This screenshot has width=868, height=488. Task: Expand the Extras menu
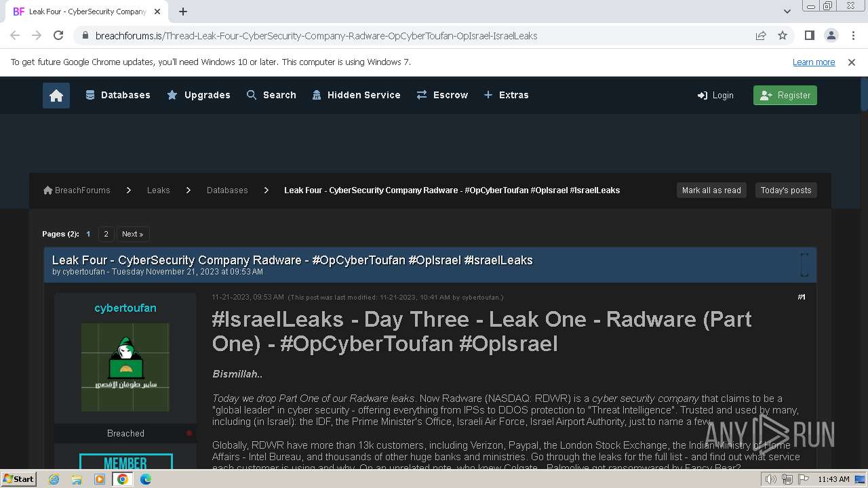coord(506,96)
